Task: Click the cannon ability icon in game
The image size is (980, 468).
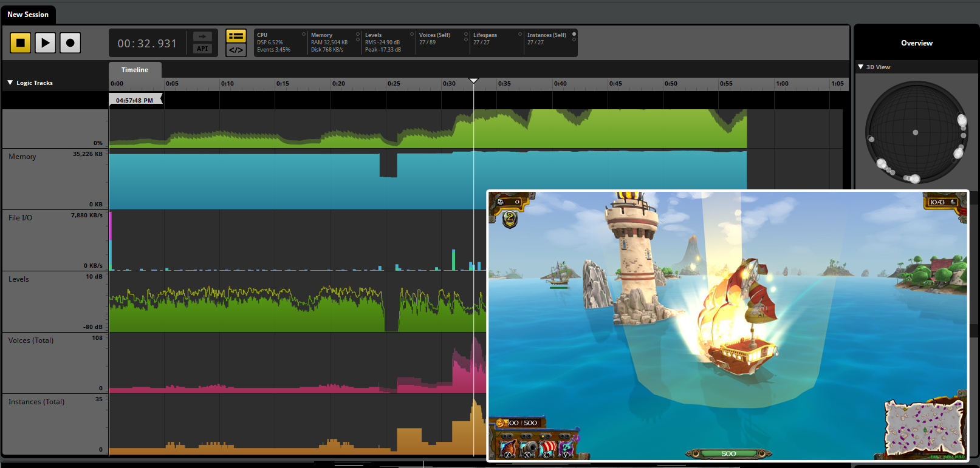Action: (527, 449)
